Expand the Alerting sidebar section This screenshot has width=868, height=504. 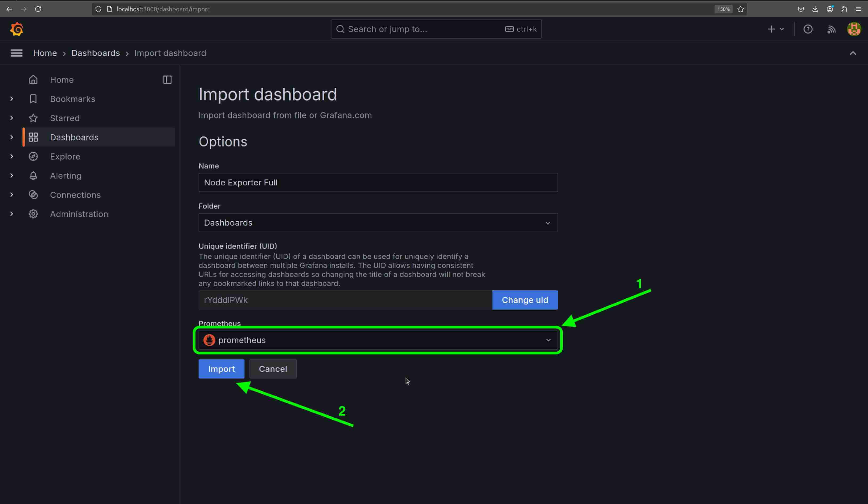pyautogui.click(x=12, y=176)
